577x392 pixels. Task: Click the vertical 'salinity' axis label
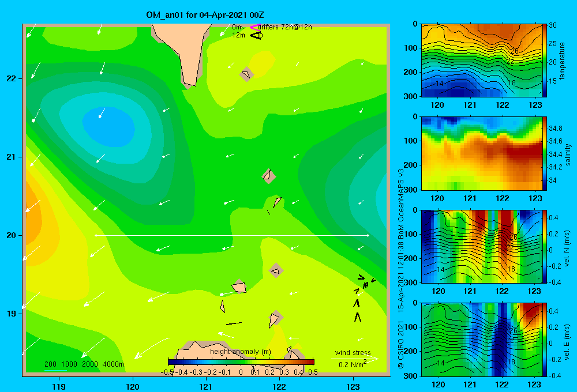[568, 155]
